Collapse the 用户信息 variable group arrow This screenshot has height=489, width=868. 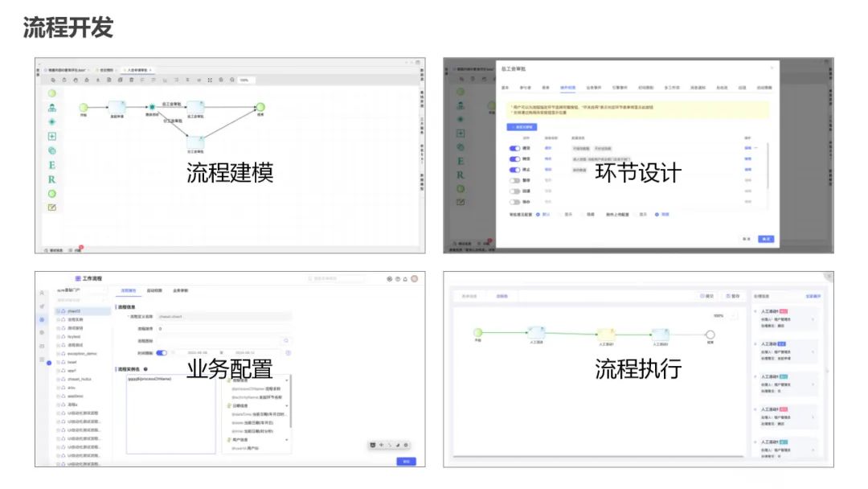click(x=286, y=440)
